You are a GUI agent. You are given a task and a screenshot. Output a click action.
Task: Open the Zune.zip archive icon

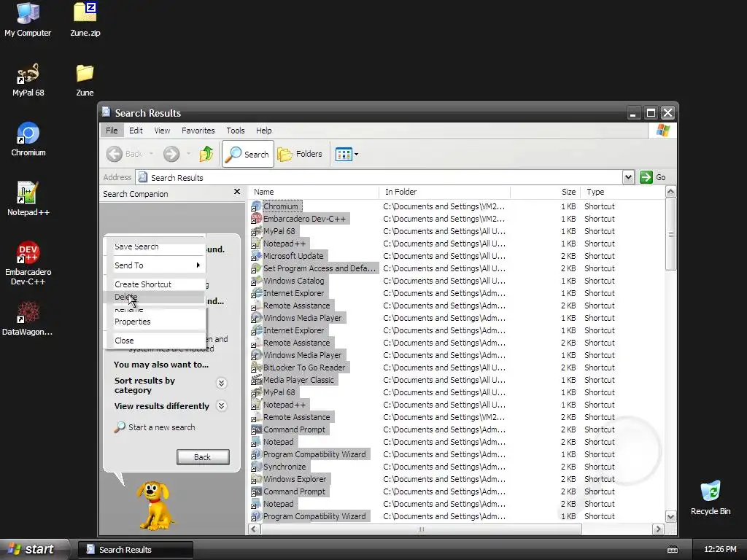tap(85, 19)
